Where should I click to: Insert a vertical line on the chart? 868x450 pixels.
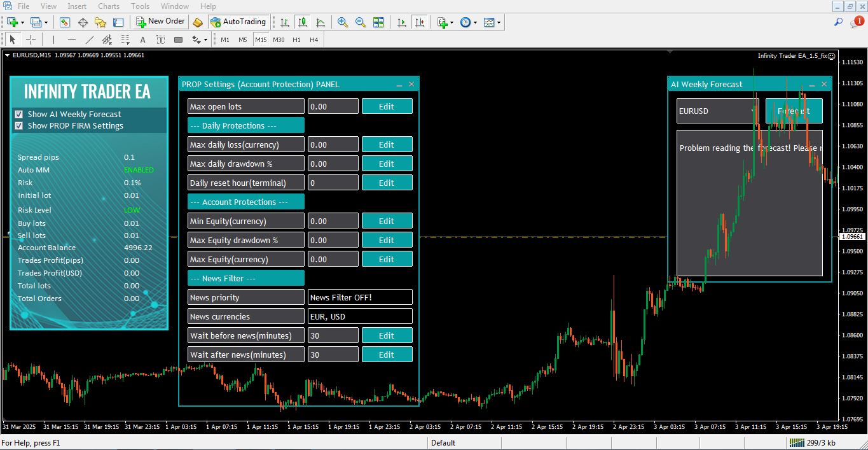click(x=53, y=39)
